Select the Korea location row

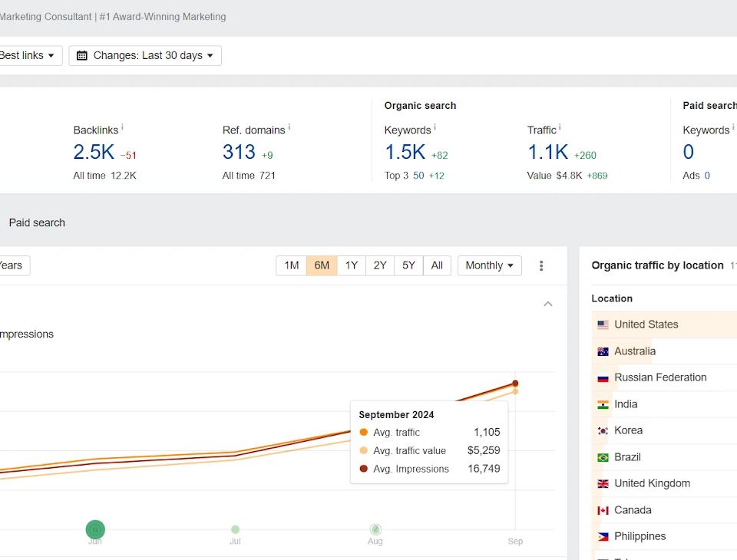click(664, 431)
